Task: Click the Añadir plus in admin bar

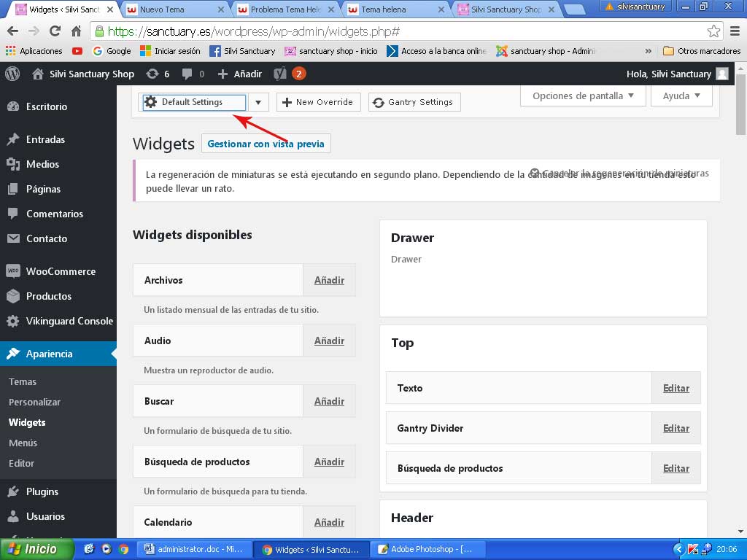Action: point(239,74)
